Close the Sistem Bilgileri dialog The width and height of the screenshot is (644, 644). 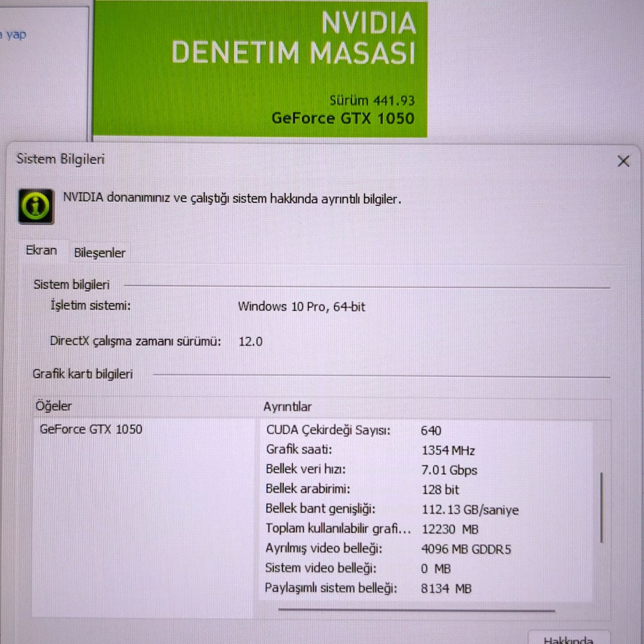click(623, 161)
